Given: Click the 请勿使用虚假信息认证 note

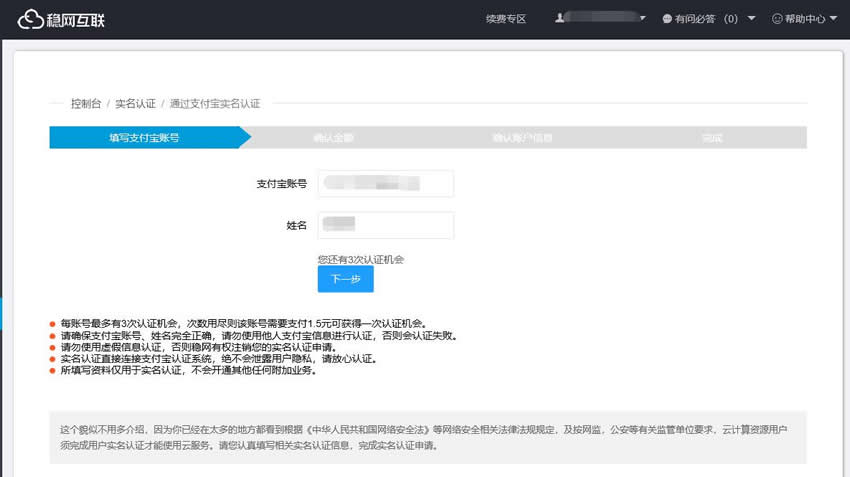Looking at the screenshot, I should pyautogui.click(x=199, y=347).
